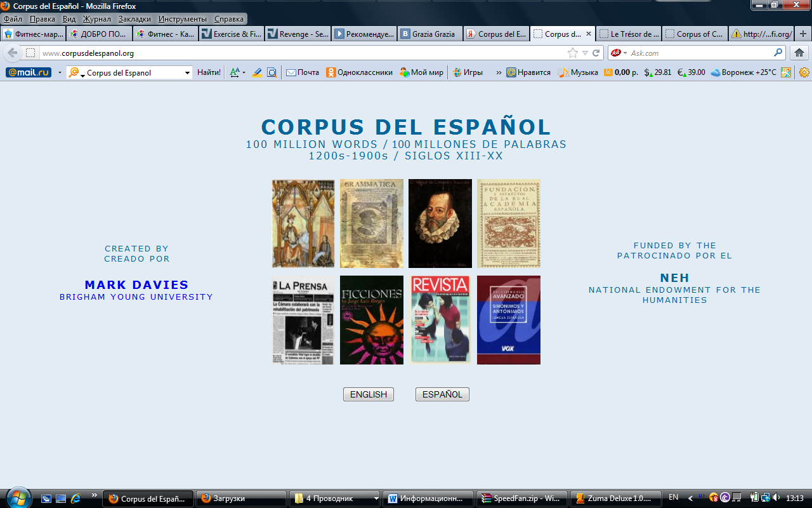Open Zuma Deluxe from the taskbar
Viewport: 812px width, 508px height.
615,498
